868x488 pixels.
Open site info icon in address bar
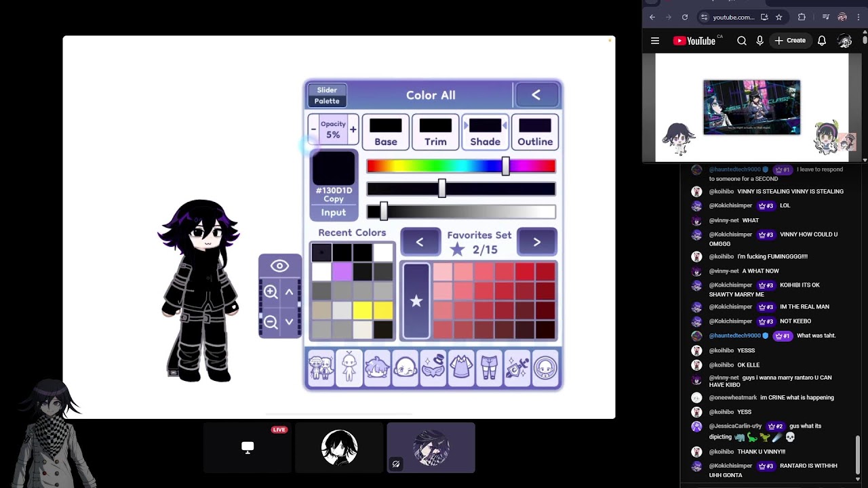(704, 17)
